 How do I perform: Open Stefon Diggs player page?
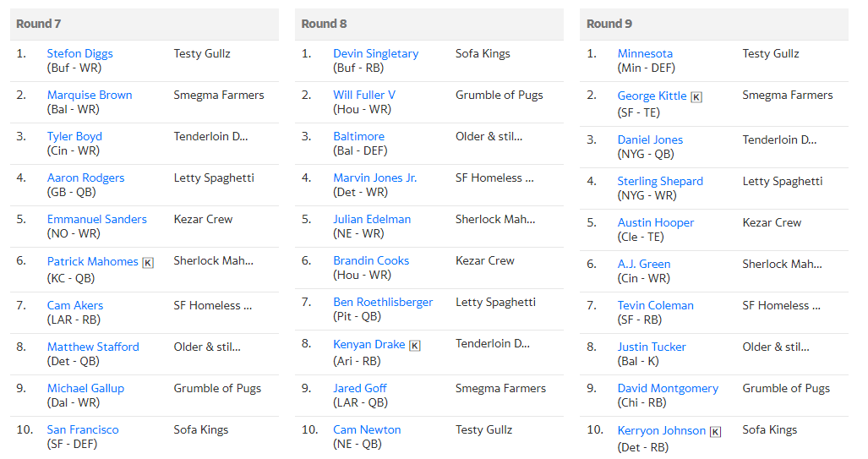point(79,54)
